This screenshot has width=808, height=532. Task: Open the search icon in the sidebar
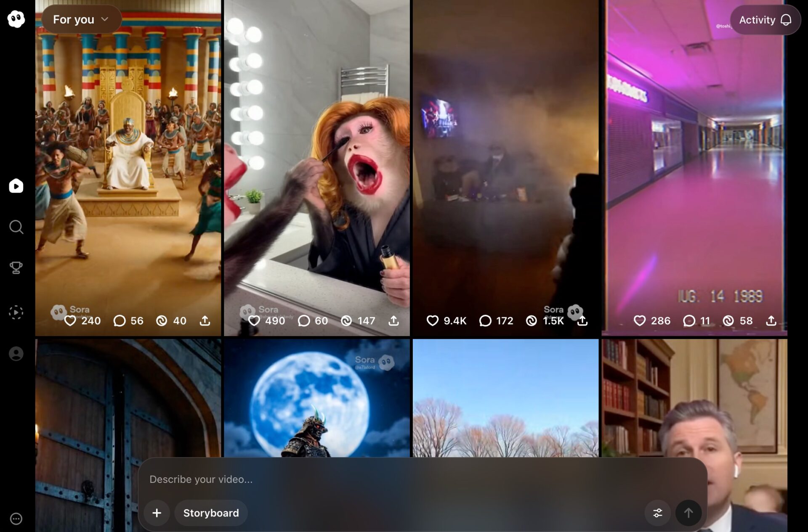coord(16,227)
